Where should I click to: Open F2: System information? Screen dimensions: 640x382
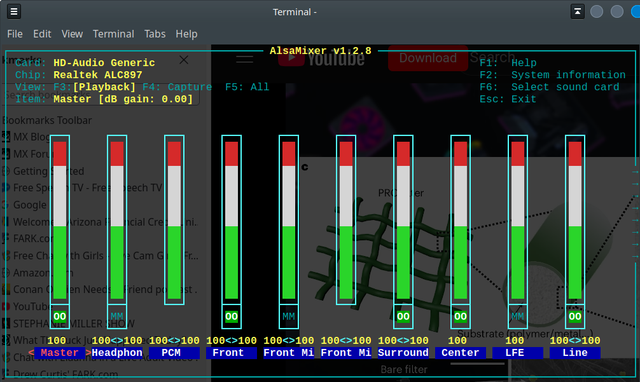552,75
